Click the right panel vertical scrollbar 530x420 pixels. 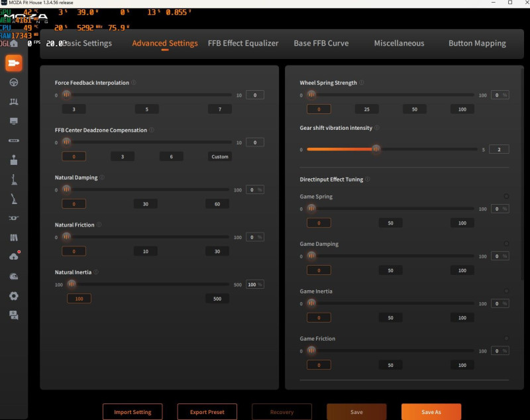coord(522,173)
